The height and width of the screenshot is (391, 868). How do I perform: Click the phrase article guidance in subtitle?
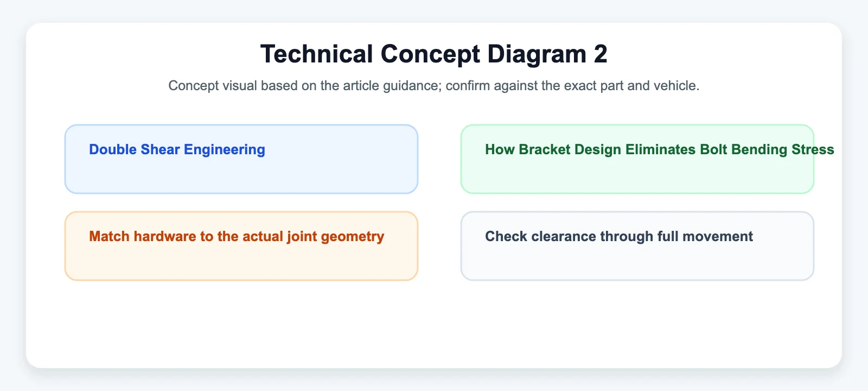[x=392, y=86]
